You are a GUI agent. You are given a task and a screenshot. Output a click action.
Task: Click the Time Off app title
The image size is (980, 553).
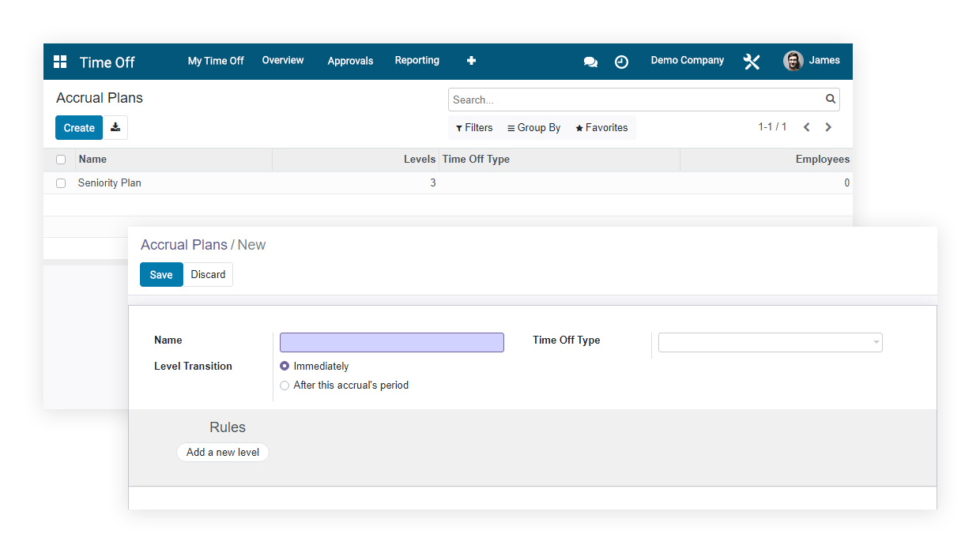(x=107, y=62)
